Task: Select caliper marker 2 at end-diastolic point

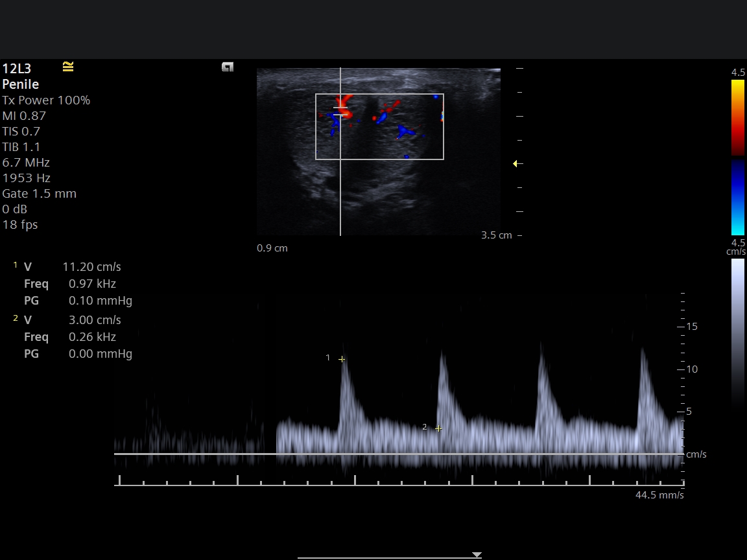Action: [x=438, y=428]
